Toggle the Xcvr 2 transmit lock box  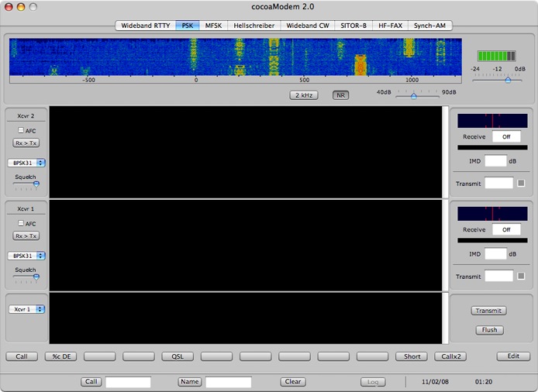(x=521, y=183)
